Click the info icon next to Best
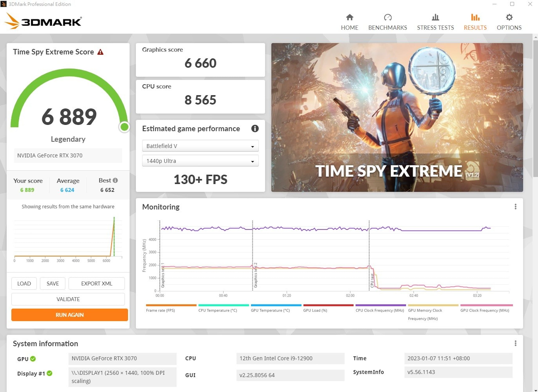Screen dimensions: 538x392 click(x=115, y=180)
